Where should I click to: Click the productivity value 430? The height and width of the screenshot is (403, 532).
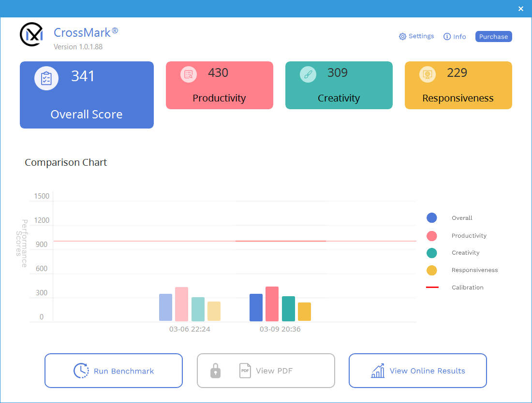pos(218,72)
